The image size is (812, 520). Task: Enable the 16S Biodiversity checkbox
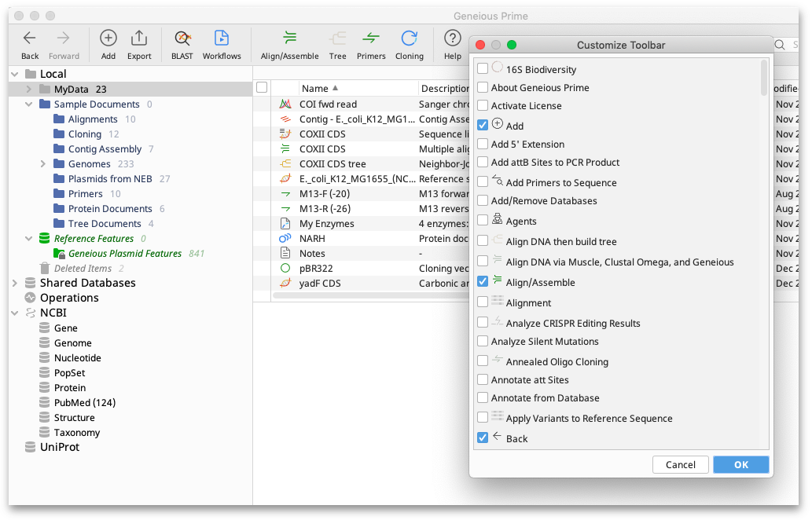482,68
